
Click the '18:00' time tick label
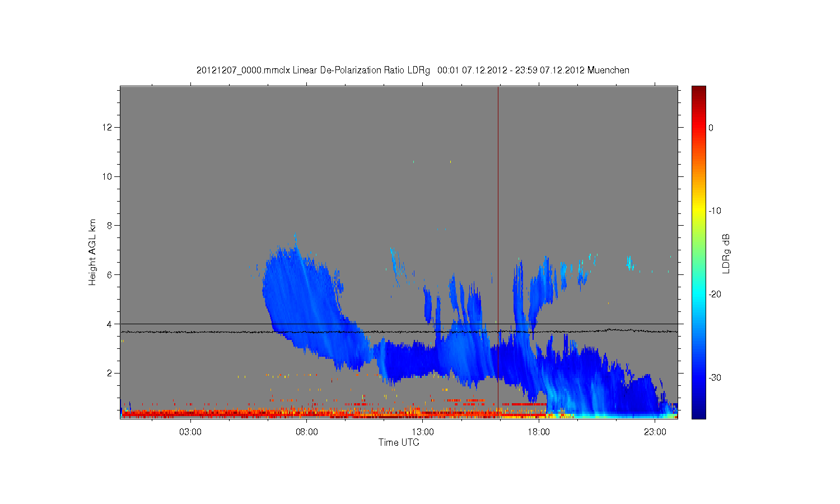[x=539, y=432]
